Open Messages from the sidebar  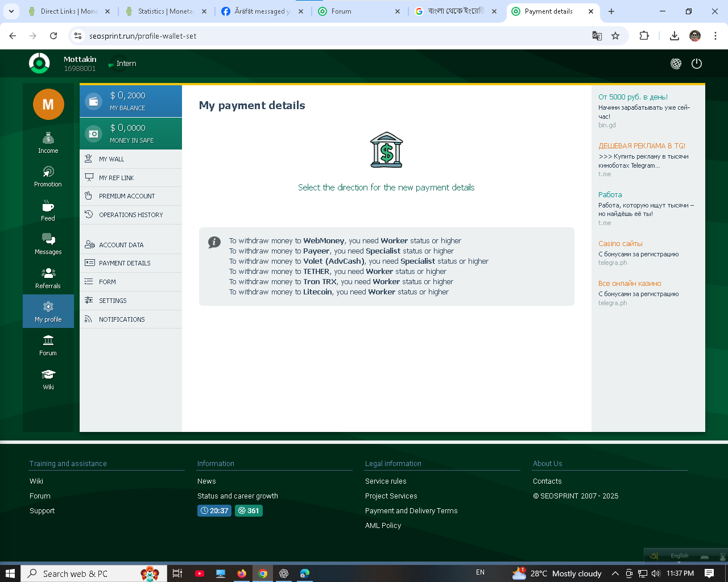point(48,244)
